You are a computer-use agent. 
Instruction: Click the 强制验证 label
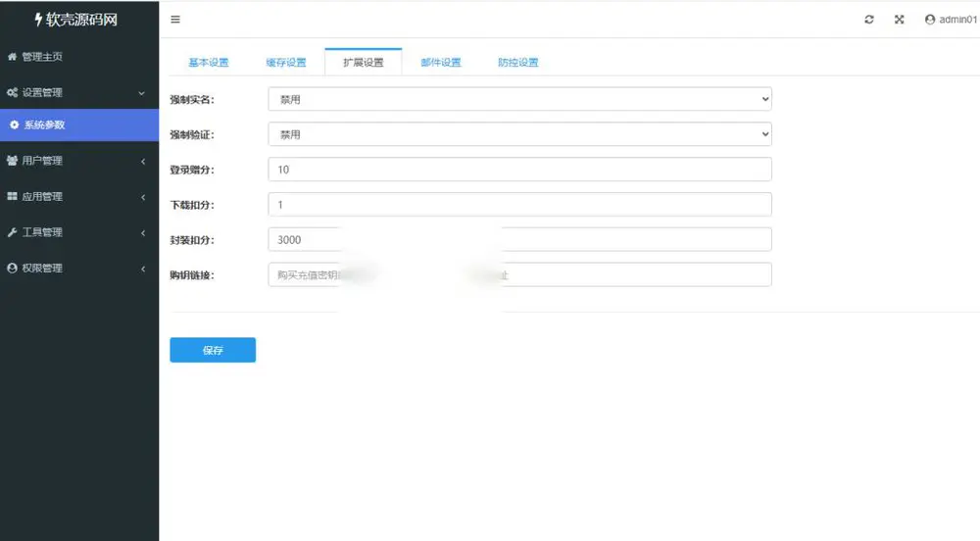192,134
